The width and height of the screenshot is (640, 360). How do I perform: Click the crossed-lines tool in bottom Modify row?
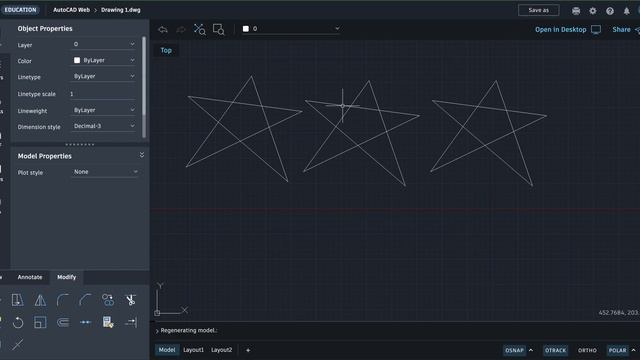18,344
